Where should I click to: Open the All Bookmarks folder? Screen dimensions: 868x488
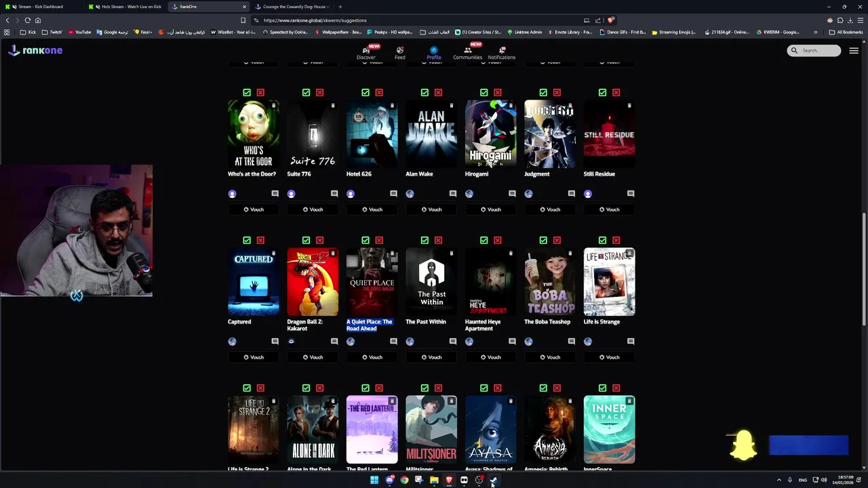pyautogui.click(x=846, y=32)
